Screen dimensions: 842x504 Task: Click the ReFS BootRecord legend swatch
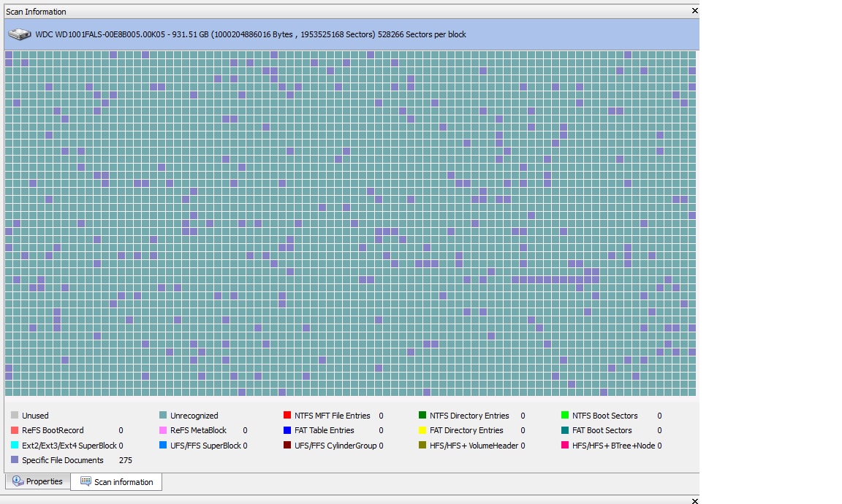15,430
